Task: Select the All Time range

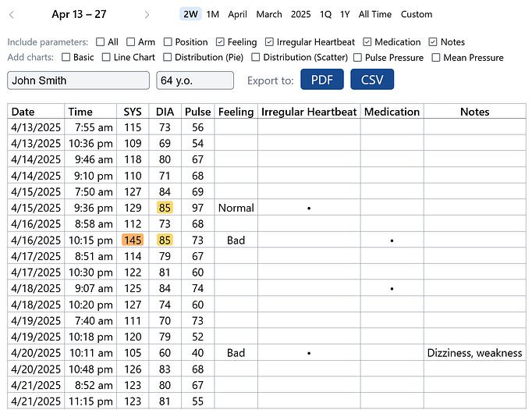Action: point(374,14)
